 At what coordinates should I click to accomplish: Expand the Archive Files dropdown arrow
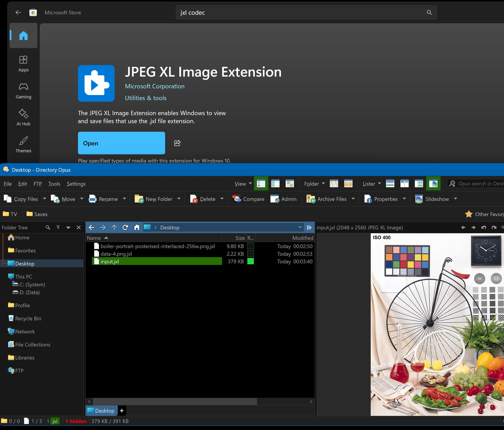click(x=353, y=199)
